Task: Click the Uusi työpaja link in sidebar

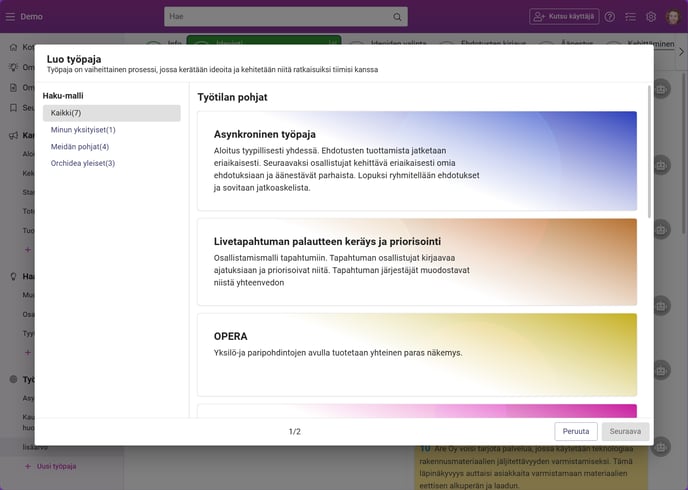Action: [56, 466]
